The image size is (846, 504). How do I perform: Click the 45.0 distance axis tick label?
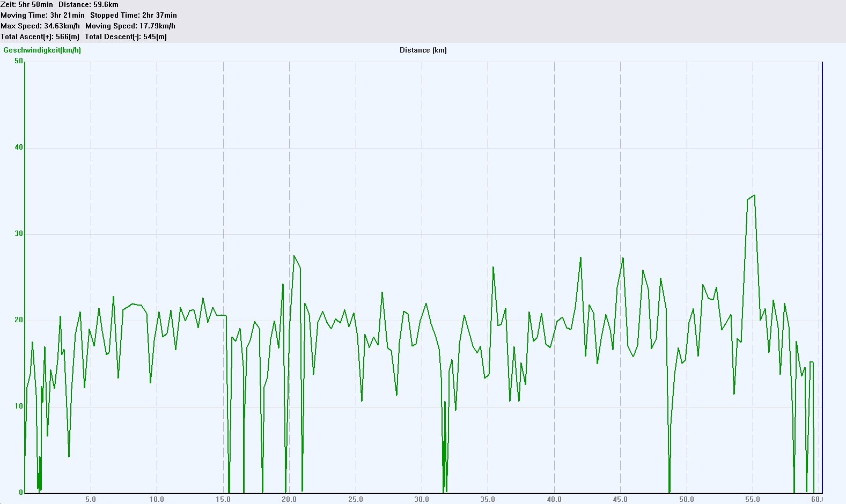pyautogui.click(x=620, y=499)
